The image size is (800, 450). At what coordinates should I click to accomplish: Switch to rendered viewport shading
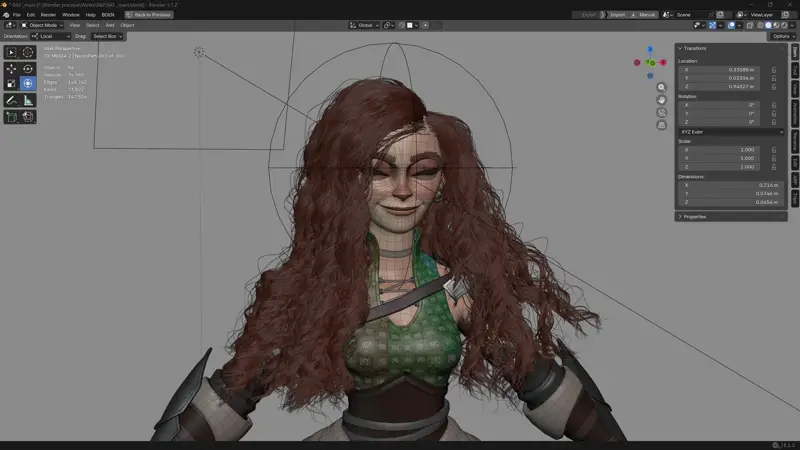[x=784, y=25]
